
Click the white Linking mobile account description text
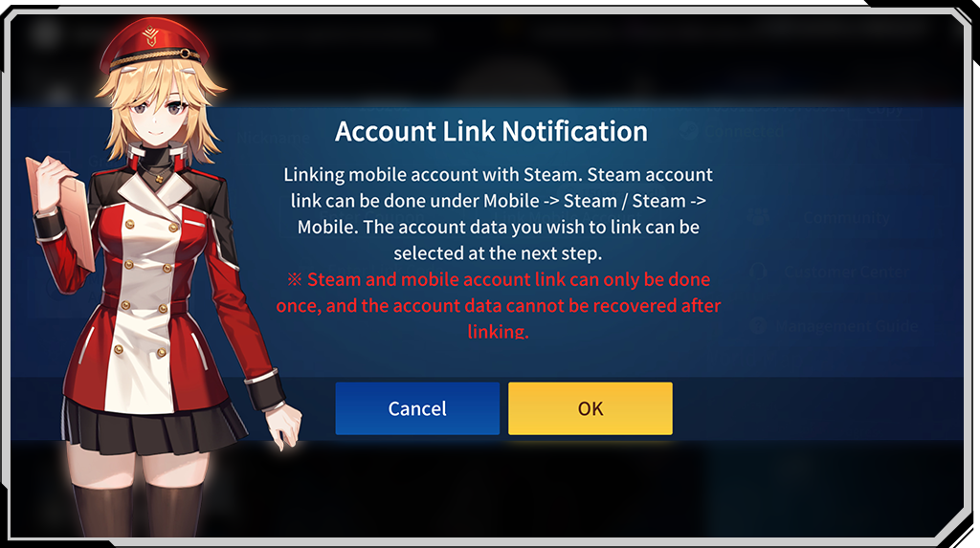click(498, 213)
